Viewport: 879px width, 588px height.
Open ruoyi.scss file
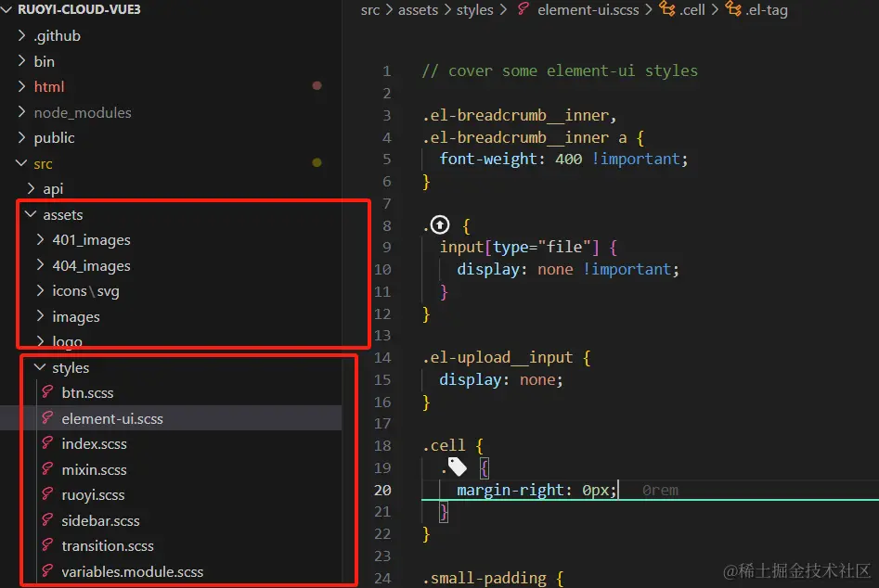(93, 495)
